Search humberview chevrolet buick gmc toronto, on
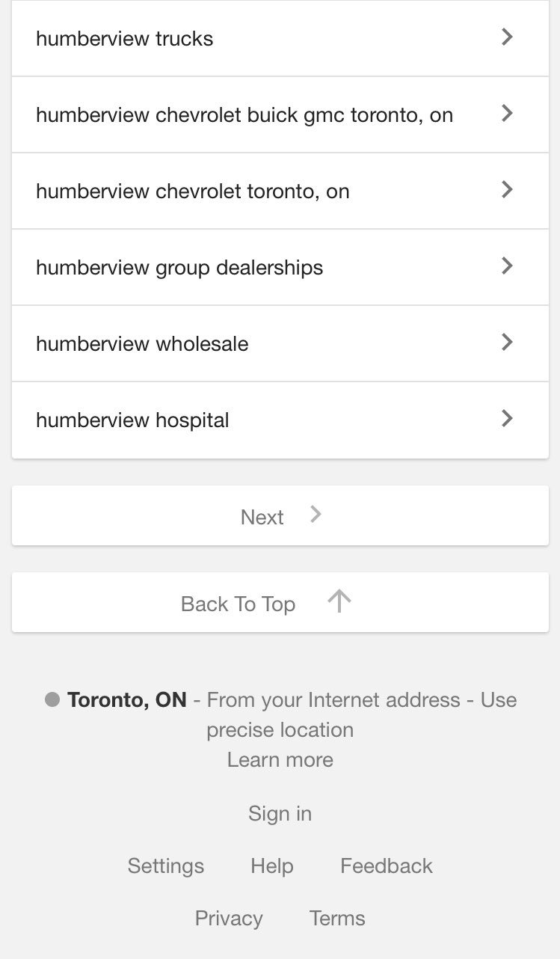Image resolution: width=560 pixels, height=959 pixels. coord(244,115)
